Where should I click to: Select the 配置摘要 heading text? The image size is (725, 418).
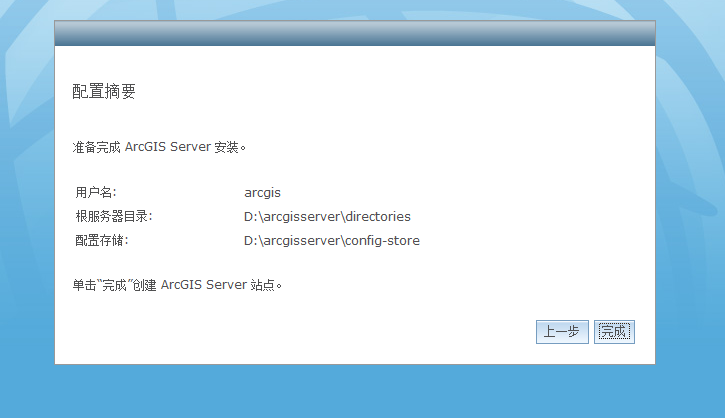pos(104,91)
